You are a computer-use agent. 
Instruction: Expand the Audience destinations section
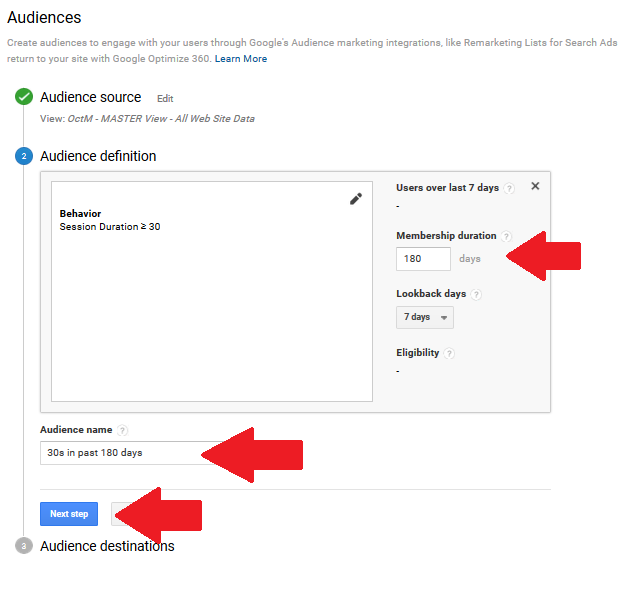click(x=107, y=546)
